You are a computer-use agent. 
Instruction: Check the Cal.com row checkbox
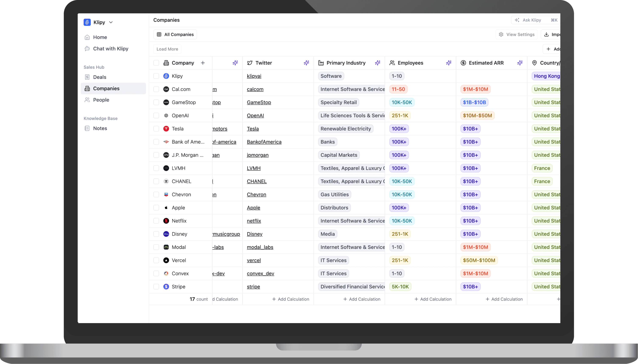pyautogui.click(x=156, y=89)
